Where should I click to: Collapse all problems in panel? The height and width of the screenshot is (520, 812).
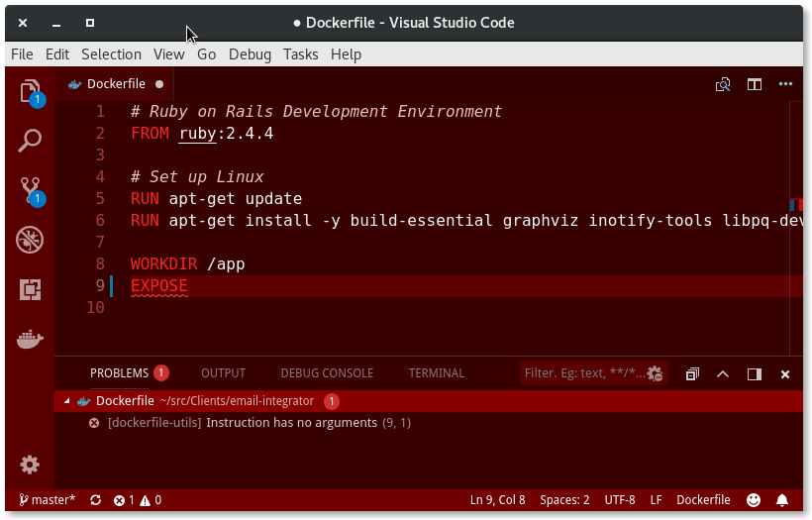click(x=692, y=374)
